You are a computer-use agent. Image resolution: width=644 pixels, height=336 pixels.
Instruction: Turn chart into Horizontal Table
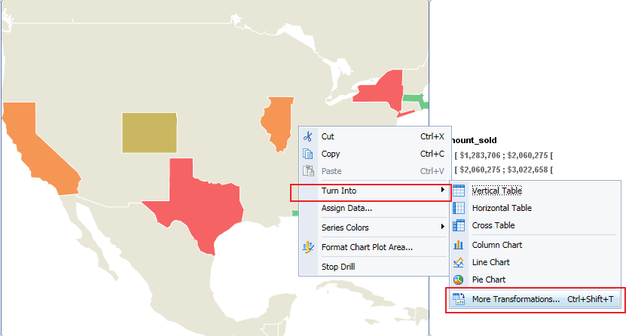pos(536,208)
